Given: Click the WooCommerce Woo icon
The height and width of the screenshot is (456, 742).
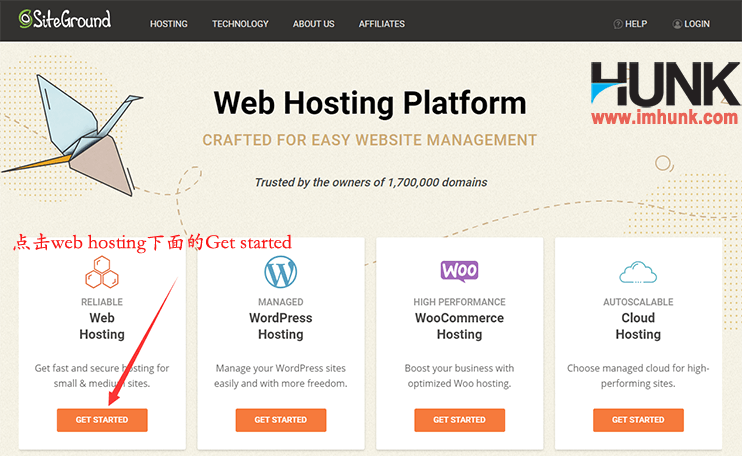Looking at the screenshot, I should pyautogui.click(x=459, y=271).
